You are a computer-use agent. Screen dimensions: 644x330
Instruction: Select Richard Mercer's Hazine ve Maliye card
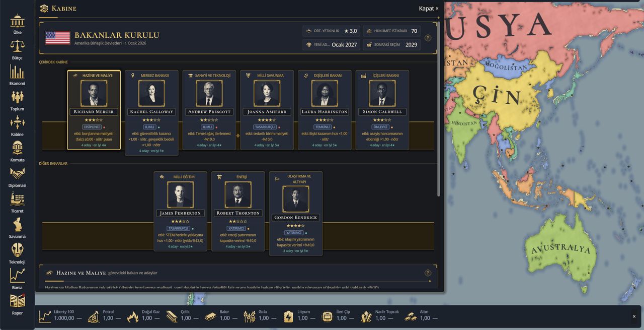tap(94, 110)
